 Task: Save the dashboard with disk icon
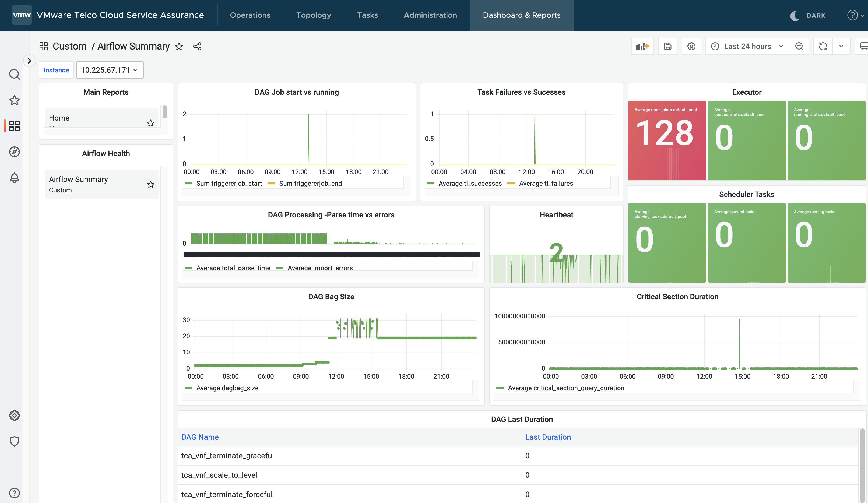[x=667, y=47]
